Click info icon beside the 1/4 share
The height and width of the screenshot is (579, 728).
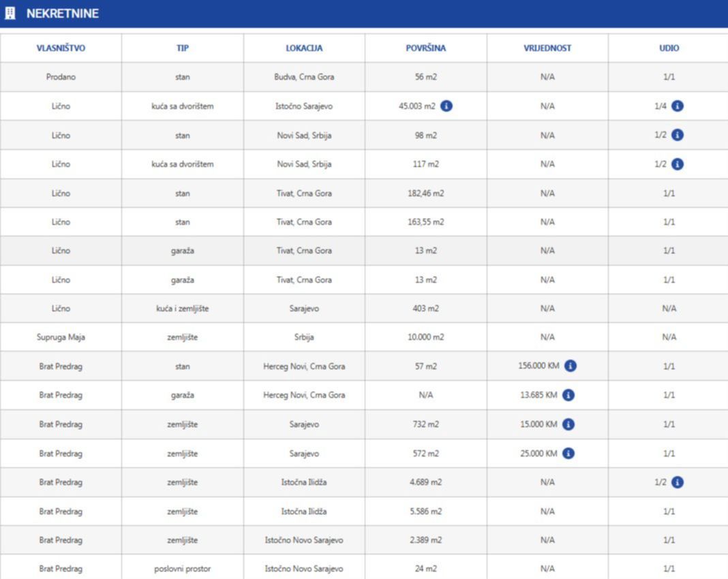pyautogui.click(x=677, y=106)
